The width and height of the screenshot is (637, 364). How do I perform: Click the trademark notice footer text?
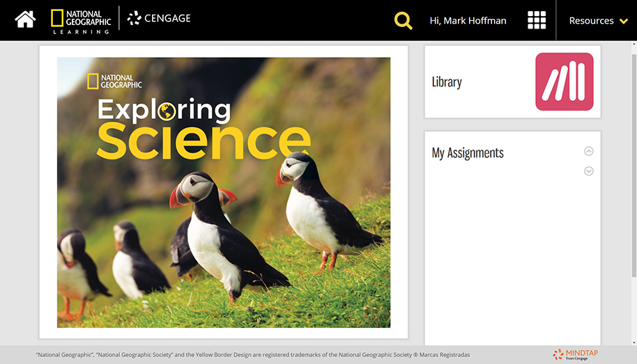click(x=253, y=355)
